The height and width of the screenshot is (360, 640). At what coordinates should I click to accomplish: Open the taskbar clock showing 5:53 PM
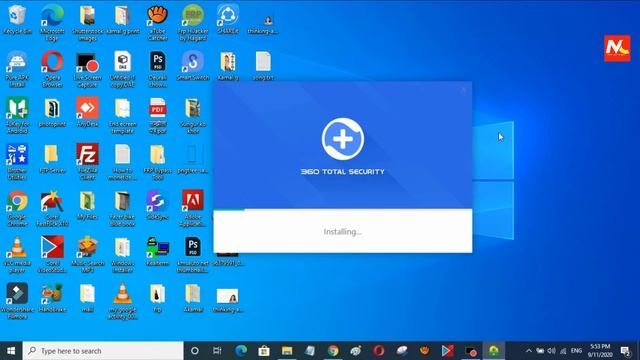(x=600, y=351)
